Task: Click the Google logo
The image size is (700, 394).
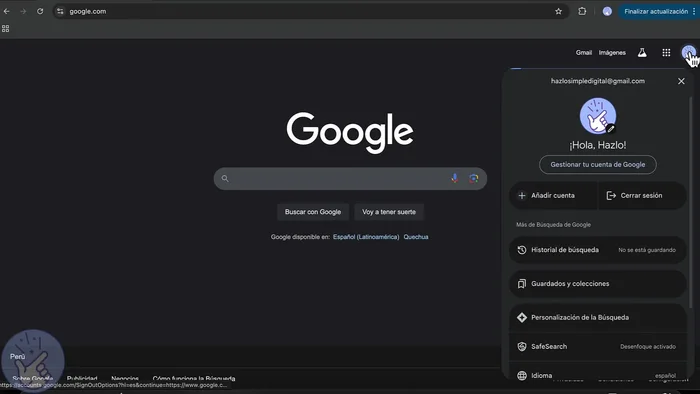Action: (350, 133)
